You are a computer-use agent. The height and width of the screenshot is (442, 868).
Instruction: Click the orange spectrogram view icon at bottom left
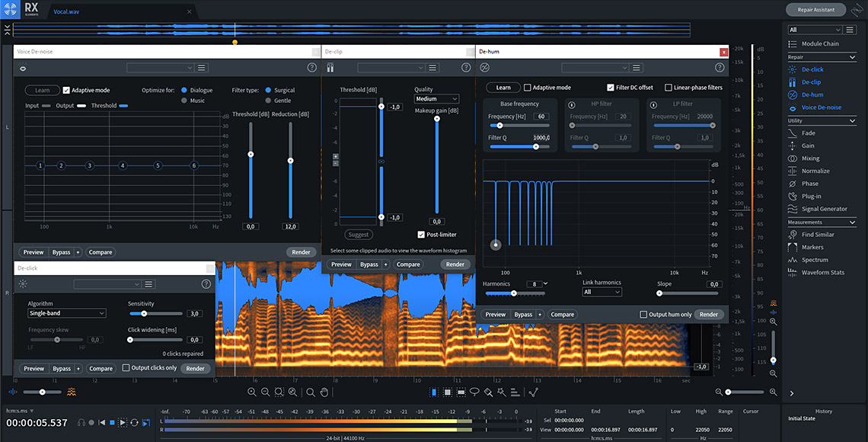click(x=72, y=392)
